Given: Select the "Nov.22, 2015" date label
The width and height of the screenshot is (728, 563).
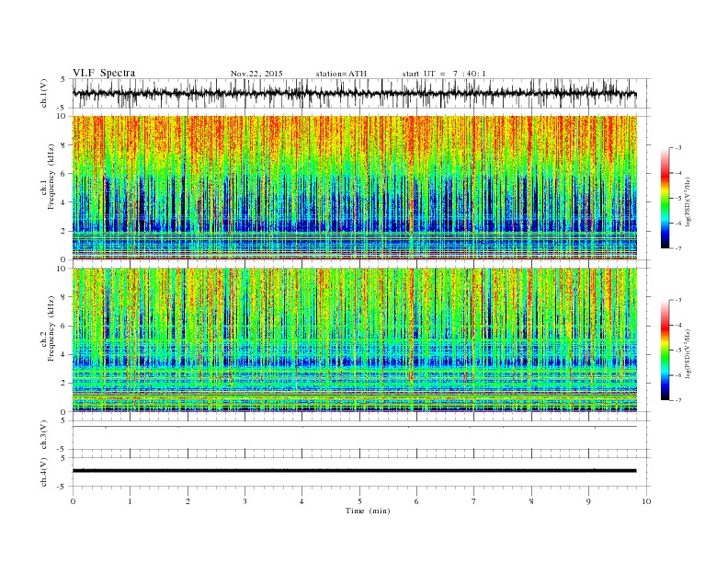Looking at the screenshot, I should (x=256, y=74).
